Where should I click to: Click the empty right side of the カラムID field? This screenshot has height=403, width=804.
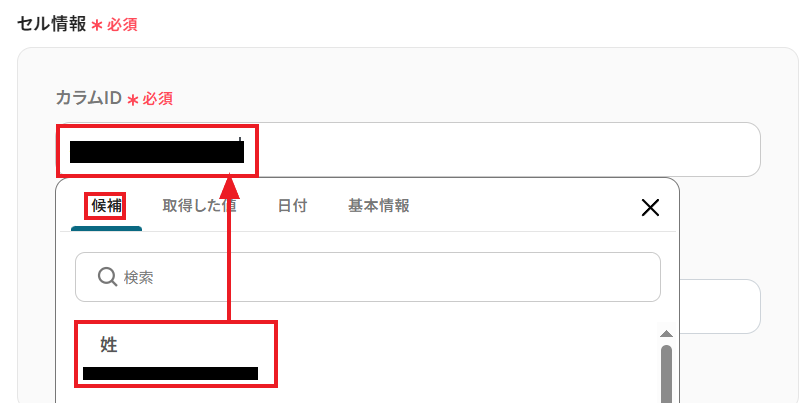(508, 150)
